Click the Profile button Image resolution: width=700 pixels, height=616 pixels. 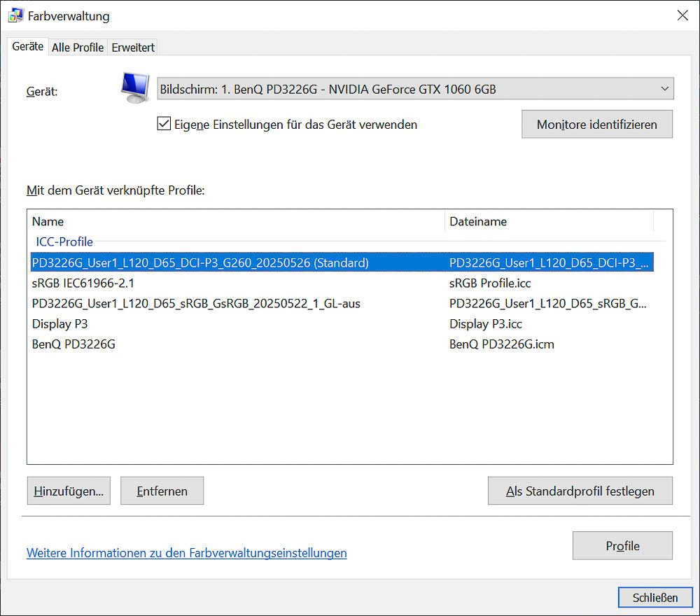[622, 545]
